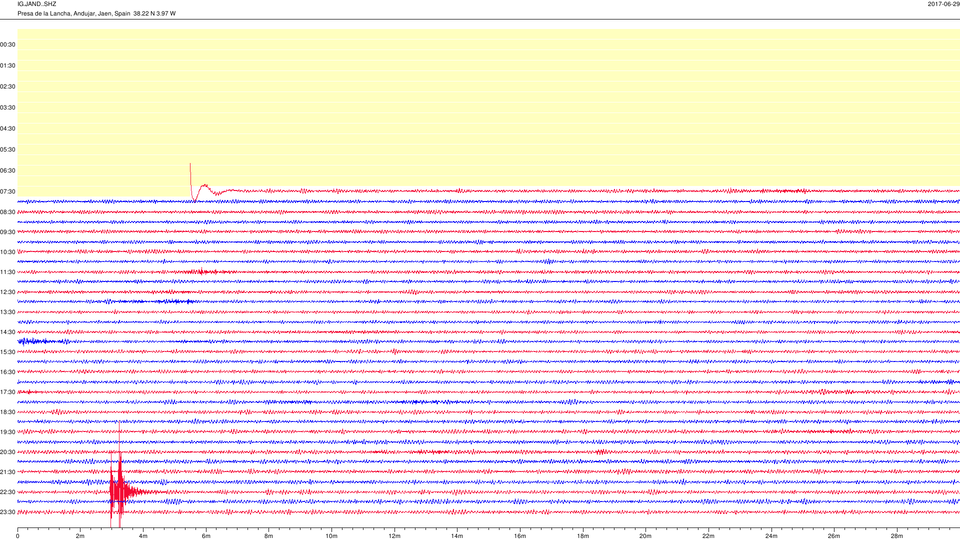Image resolution: width=960 pixels, height=540 pixels.
Task: Click the 01:30 time label
Action: pos(8,66)
